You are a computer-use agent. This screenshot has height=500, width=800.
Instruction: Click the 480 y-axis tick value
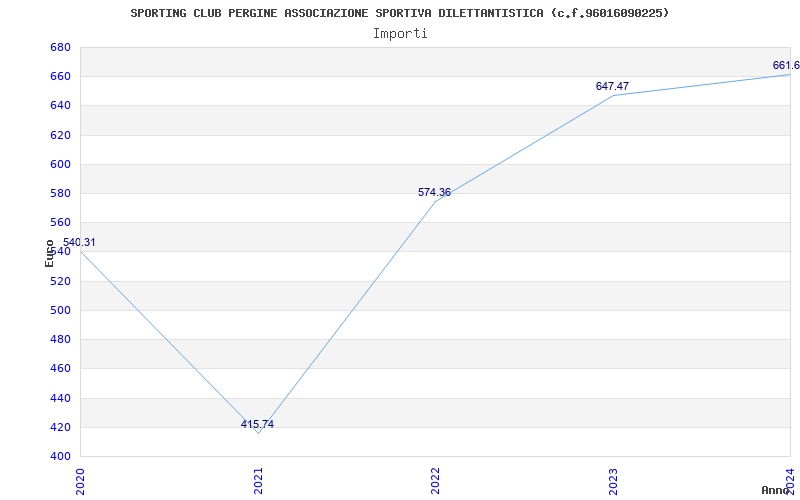pyautogui.click(x=60, y=339)
